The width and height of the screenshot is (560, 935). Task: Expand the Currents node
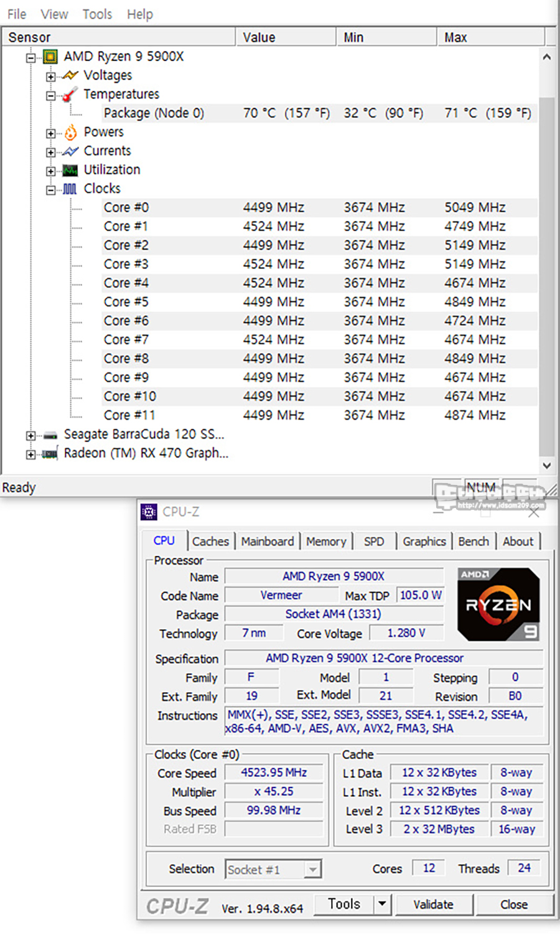[50, 152]
